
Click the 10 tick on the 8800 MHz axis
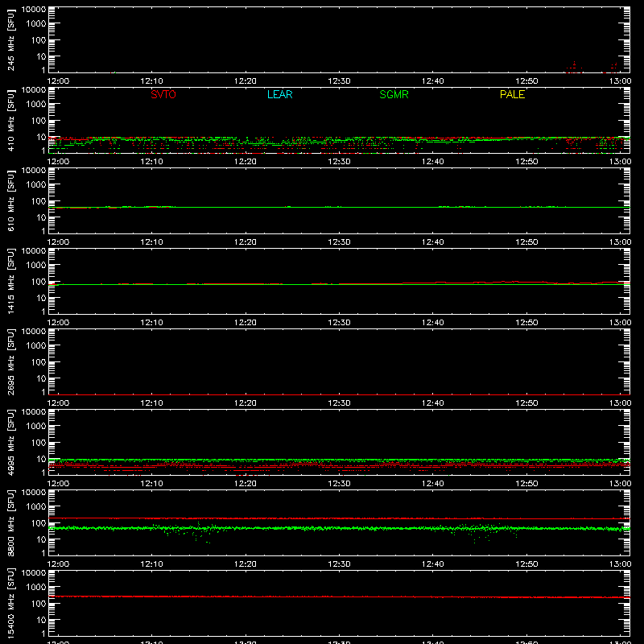41,539
